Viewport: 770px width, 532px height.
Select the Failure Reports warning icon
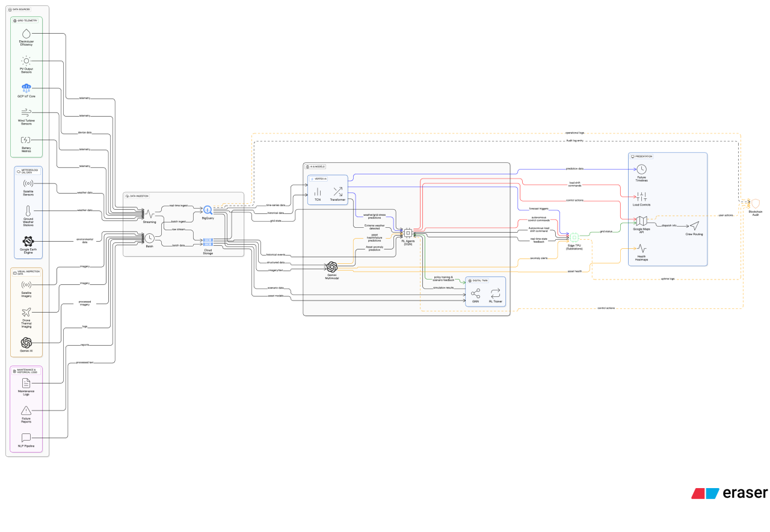pyautogui.click(x=26, y=411)
